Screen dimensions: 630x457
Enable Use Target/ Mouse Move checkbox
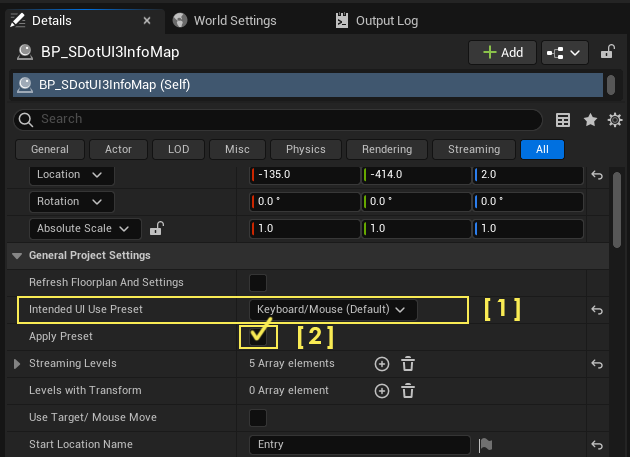tap(258, 418)
